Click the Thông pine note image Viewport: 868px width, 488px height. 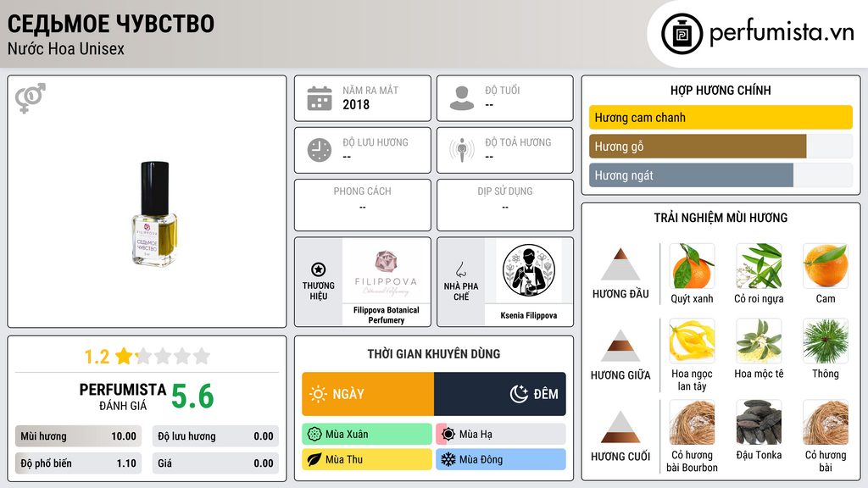[826, 341]
